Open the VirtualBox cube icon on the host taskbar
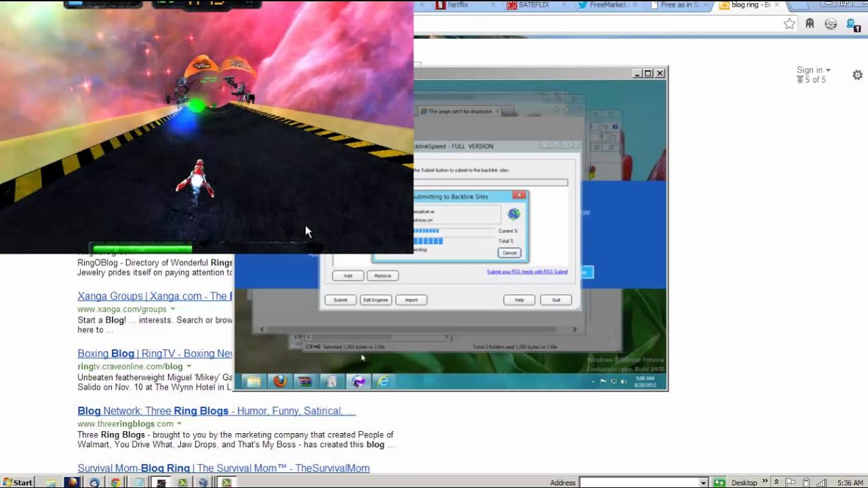This screenshot has width=868, height=488. pyautogui.click(x=203, y=483)
